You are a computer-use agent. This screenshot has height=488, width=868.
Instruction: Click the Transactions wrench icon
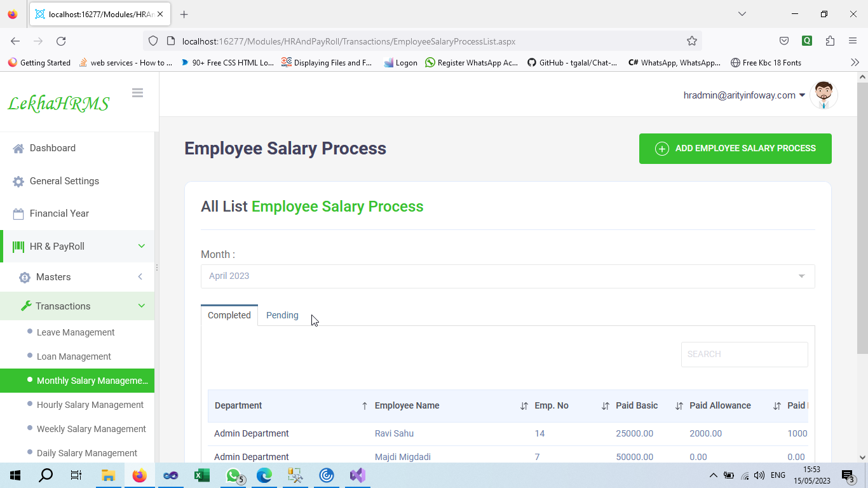[26, 306]
